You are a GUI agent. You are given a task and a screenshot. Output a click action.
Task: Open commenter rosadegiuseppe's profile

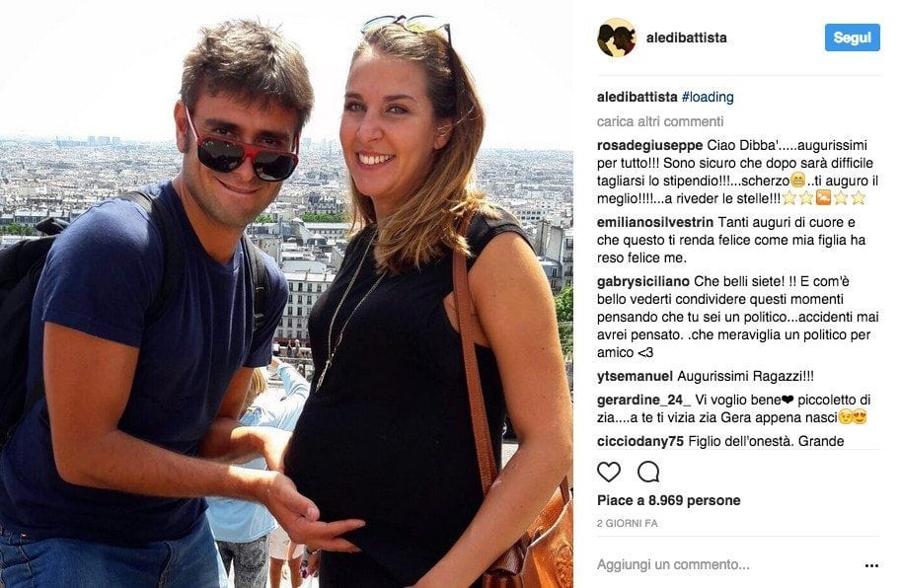coord(649,145)
